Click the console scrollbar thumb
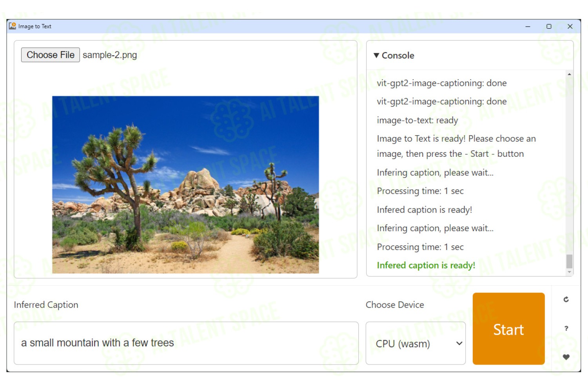The width and height of the screenshot is (588, 392). [569, 261]
